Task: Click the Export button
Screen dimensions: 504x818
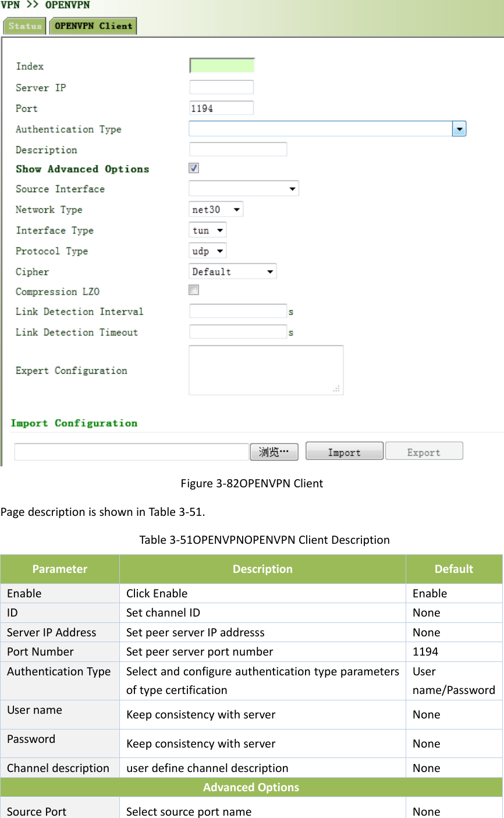Action: (424, 451)
